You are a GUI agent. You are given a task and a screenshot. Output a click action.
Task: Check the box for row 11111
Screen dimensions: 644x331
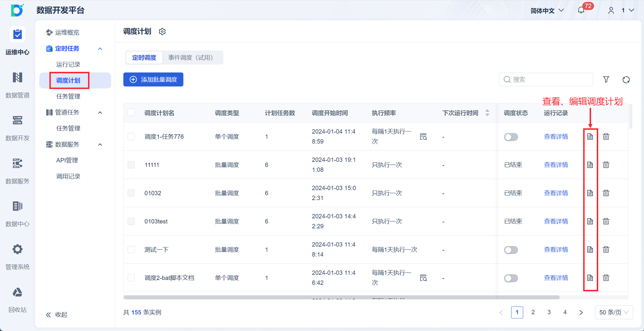tap(131, 165)
